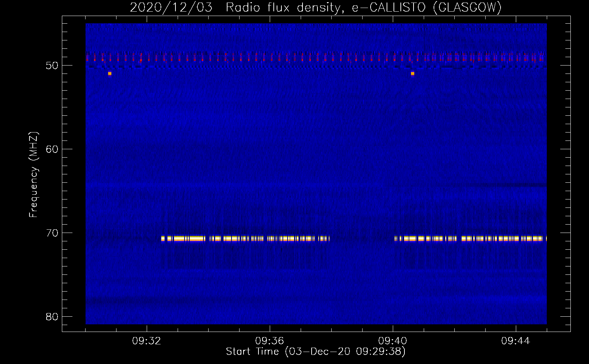Screen dimensions: 589x364
Task: Click the orange spot near 51 MHz after 09:40
Action: 412,74
